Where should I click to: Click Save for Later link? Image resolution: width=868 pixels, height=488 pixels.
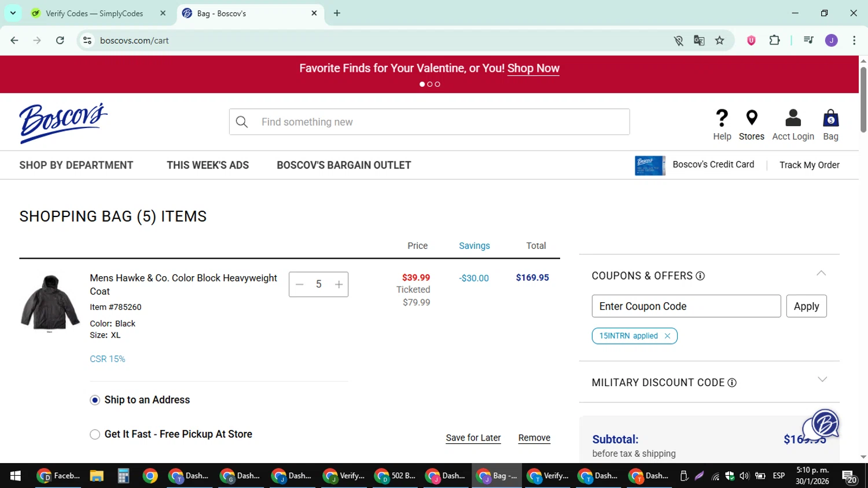473,438
